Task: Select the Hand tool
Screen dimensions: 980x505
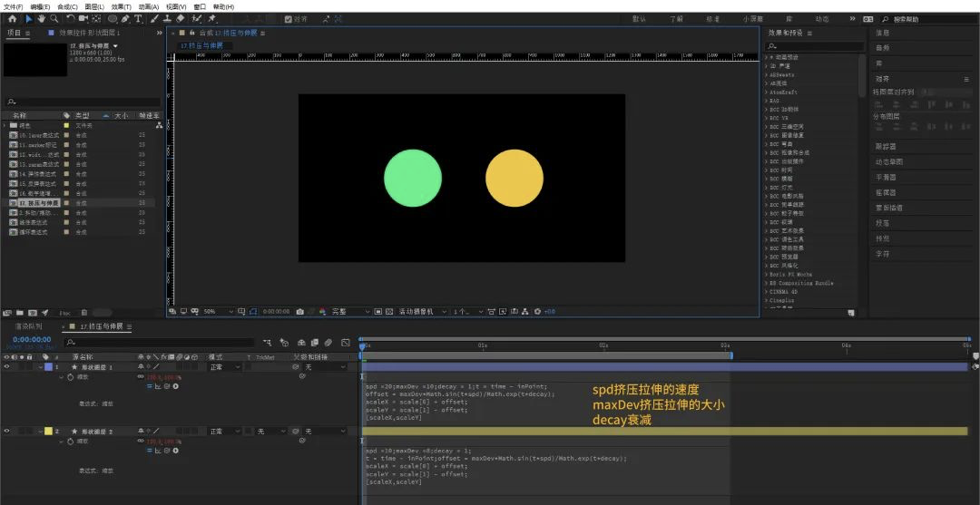Action: [41, 19]
